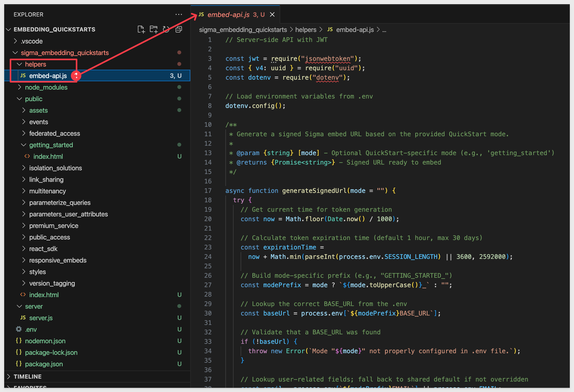Close the embed-api.js editor tab
Viewport: 574px width, 392px height.
(x=272, y=14)
